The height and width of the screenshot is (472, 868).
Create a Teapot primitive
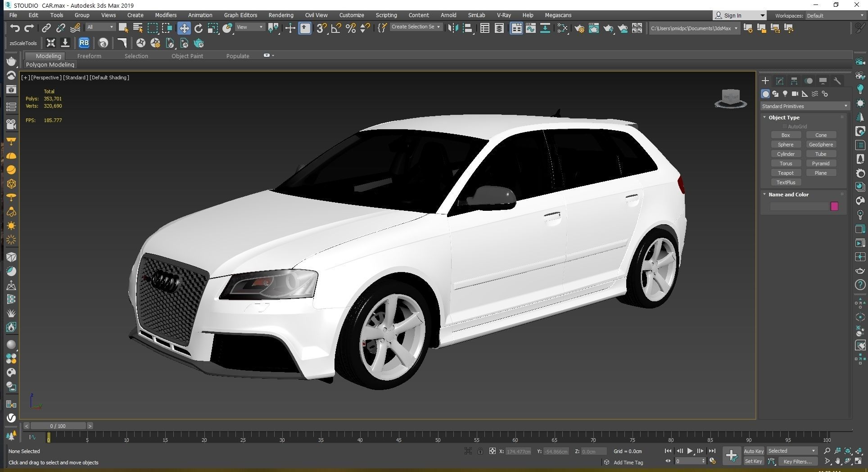click(x=786, y=173)
